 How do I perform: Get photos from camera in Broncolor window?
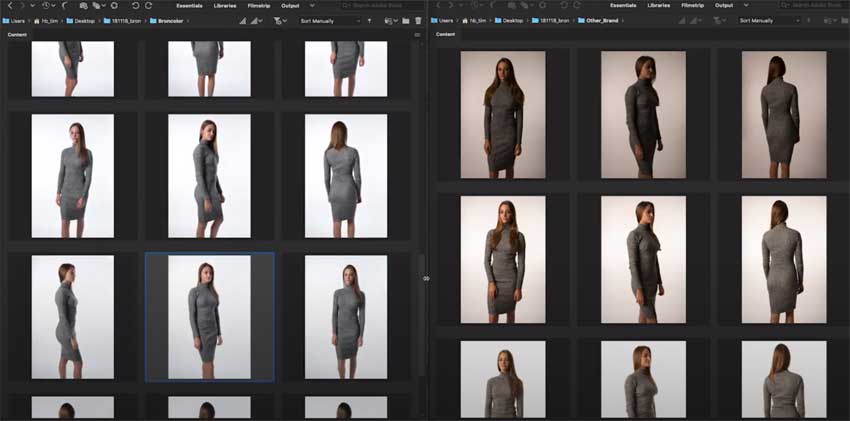[x=83, y=5]
